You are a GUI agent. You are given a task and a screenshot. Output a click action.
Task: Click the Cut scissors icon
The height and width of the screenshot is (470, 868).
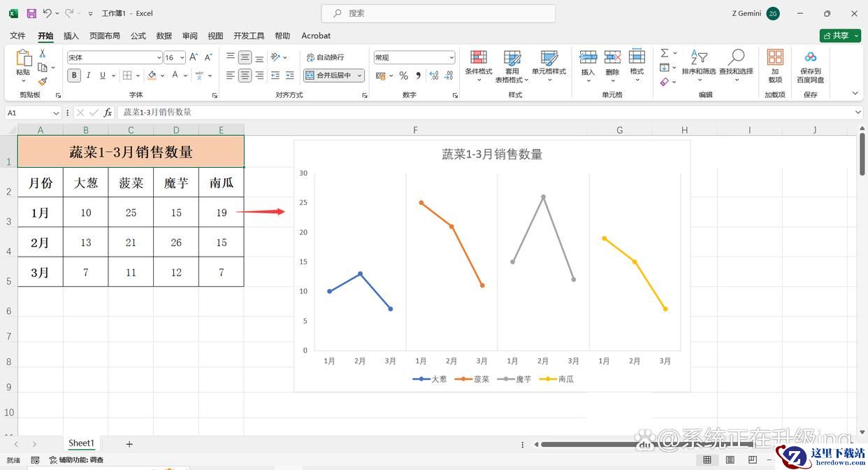43,54
